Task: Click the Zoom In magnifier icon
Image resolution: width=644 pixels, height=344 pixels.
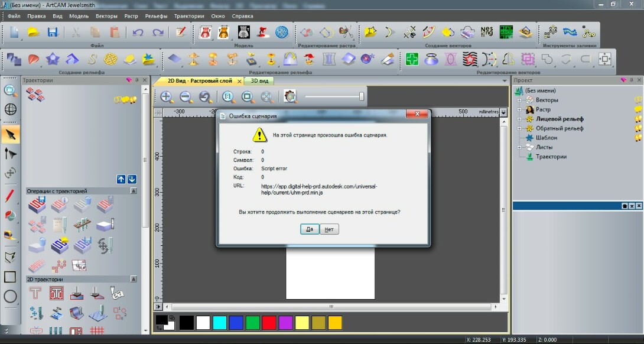Action: click(167, 96)
